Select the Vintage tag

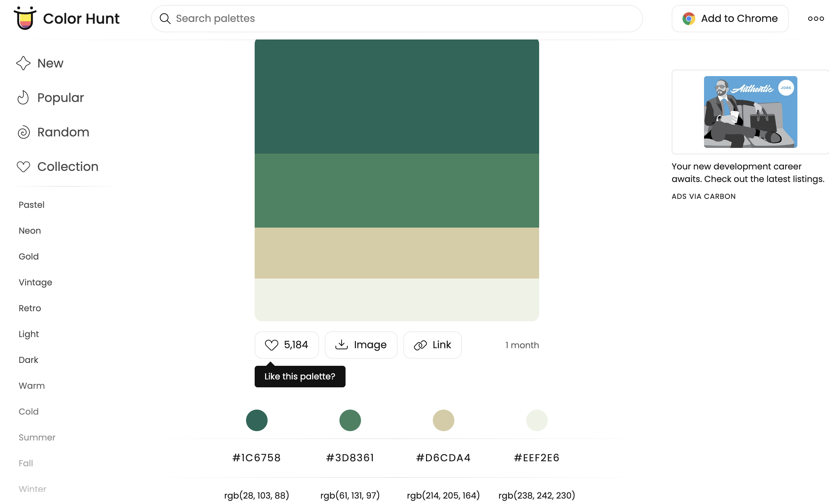36,283
